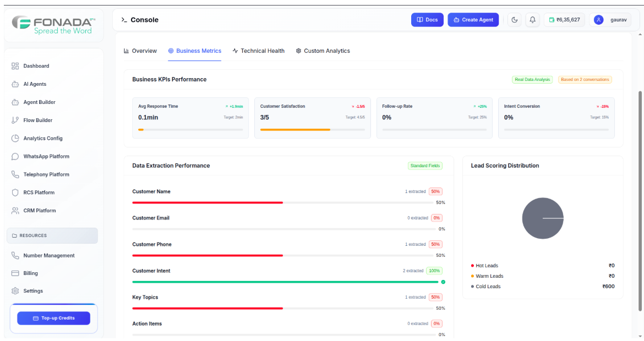Switch to the Technical Health tab
Image resolution: width=644 pixels, height=341 pixels.
pyautogui.click(x=258, y=51)
